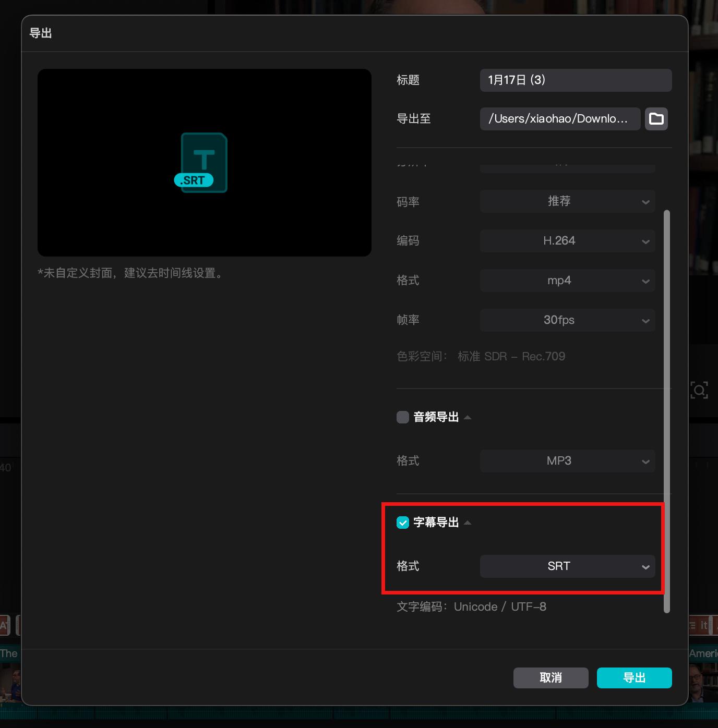This screenshot has width=718, height=728.
Task: Uncheck the 字幕导出 subtitle export checkbox
Action: 402,522
